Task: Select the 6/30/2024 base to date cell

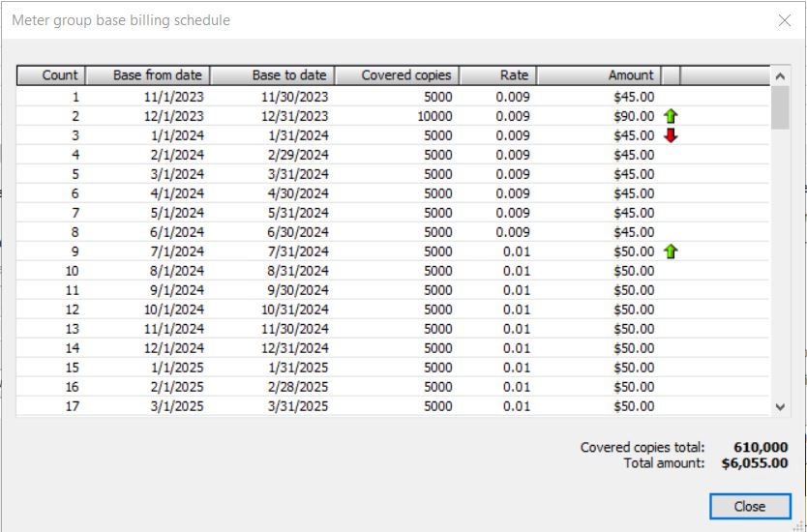Action: click(298, 232)
